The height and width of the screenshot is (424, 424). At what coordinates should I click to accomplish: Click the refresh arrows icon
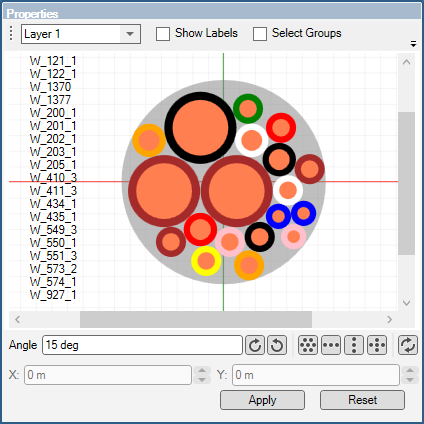pos(408,345)
